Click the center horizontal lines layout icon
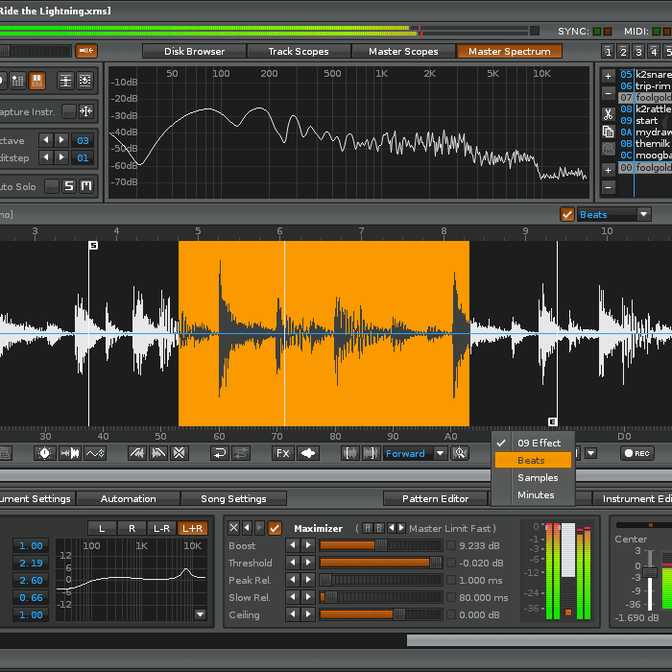 point(66,80)
